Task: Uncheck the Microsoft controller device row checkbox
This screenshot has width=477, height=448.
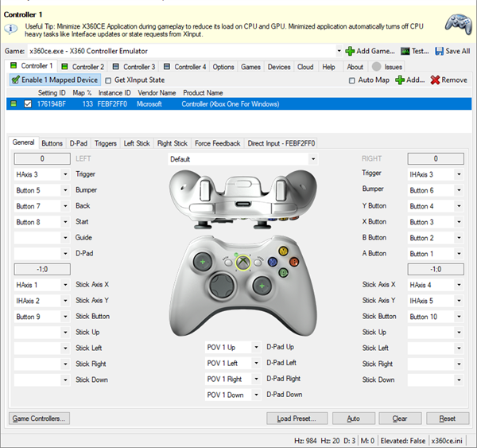Action: (x=28, y=103)
